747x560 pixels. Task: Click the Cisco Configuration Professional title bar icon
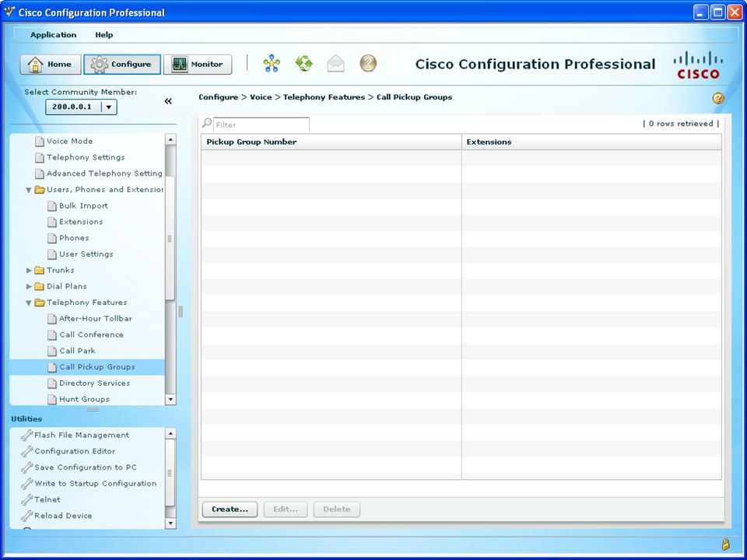[x=9, y=12]
